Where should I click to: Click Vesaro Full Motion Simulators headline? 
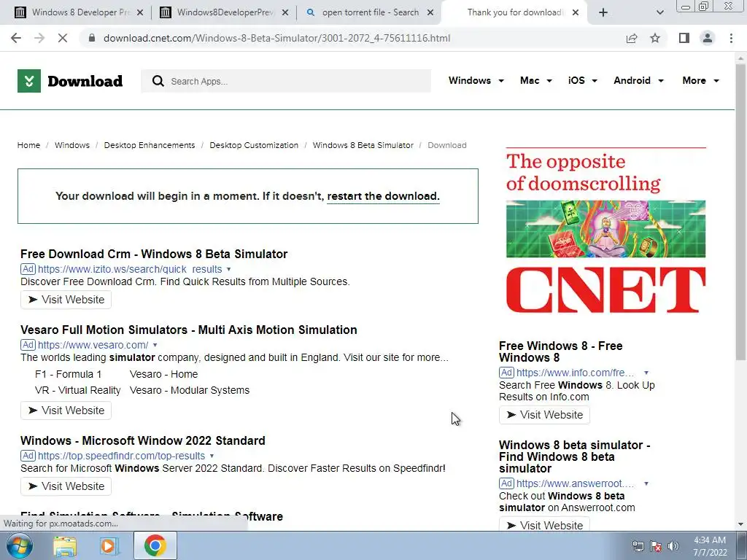(189, 330)
